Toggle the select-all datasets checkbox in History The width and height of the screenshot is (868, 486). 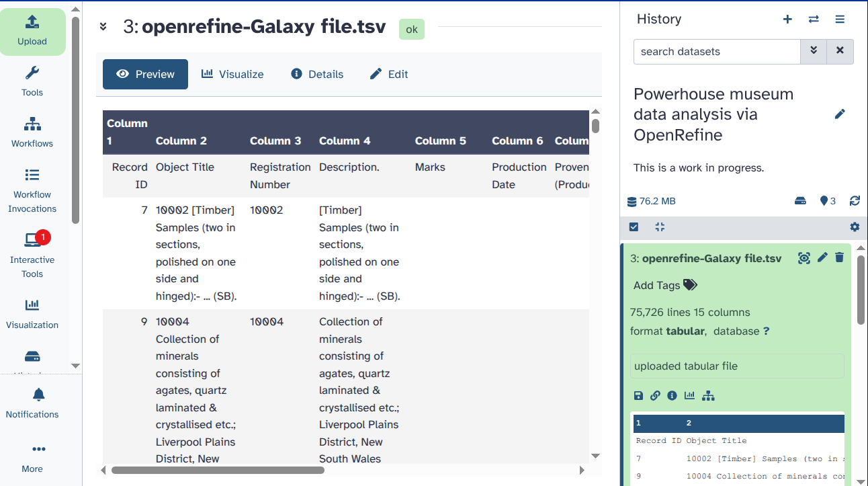coord(634,227)
